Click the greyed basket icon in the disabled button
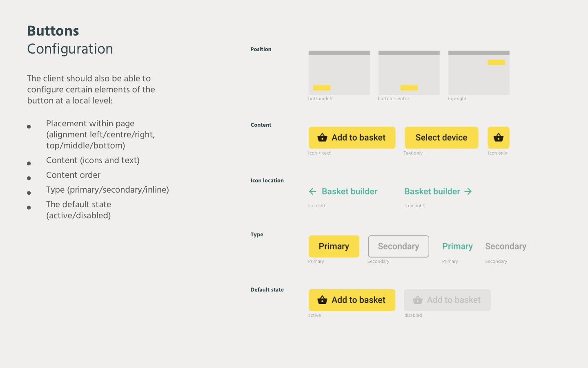 [x=417, y=300]
